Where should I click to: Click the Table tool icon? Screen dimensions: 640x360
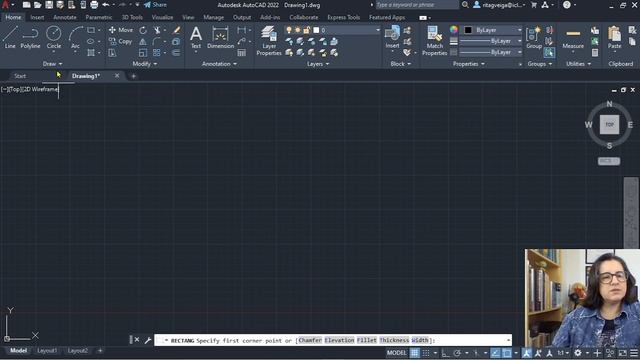pos(242,53)
